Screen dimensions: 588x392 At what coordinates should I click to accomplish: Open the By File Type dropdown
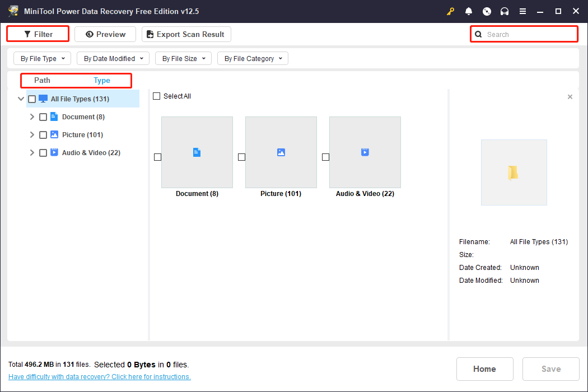(x=42, y=58)
